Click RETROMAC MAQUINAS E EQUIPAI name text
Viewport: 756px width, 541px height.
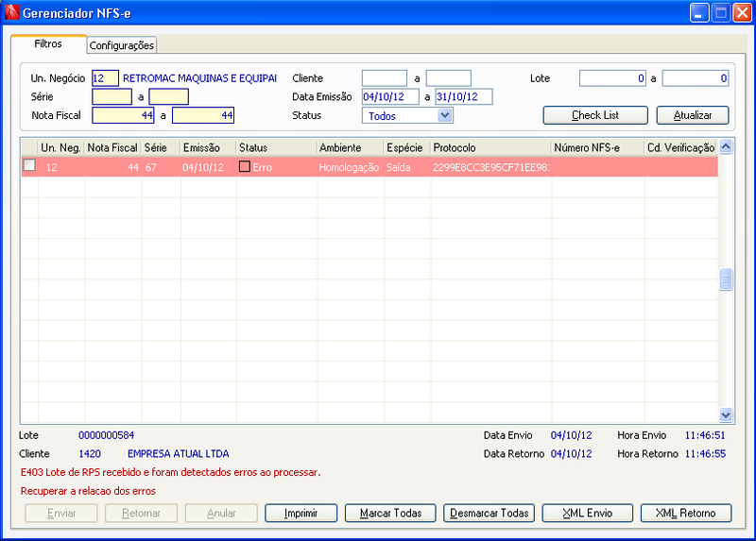199,78
